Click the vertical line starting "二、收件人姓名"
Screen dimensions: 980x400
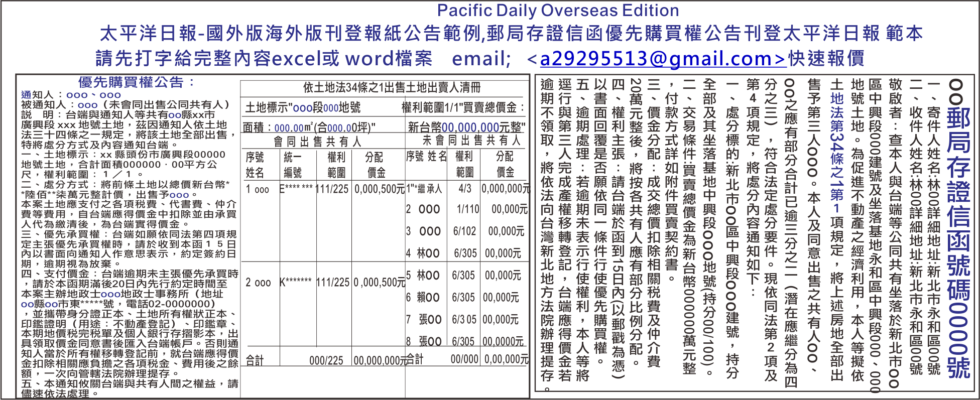pyautogui.click(x=916, y=227)
